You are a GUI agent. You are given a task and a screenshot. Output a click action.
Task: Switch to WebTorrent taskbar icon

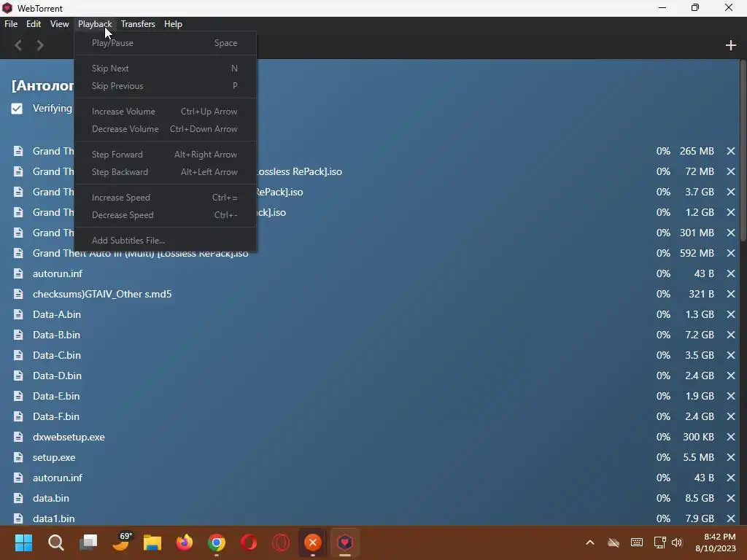pos(345,542)
